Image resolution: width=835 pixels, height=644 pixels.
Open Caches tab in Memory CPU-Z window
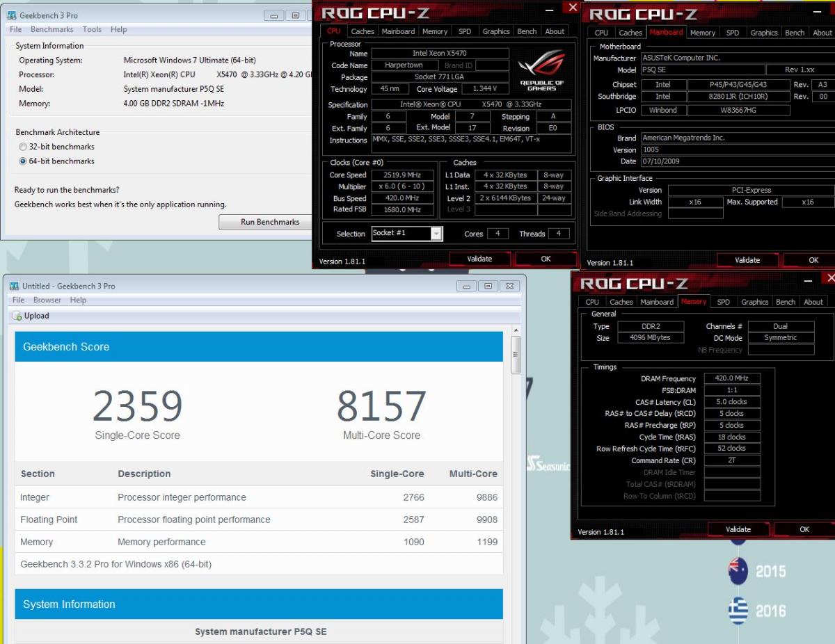(621, 302)
